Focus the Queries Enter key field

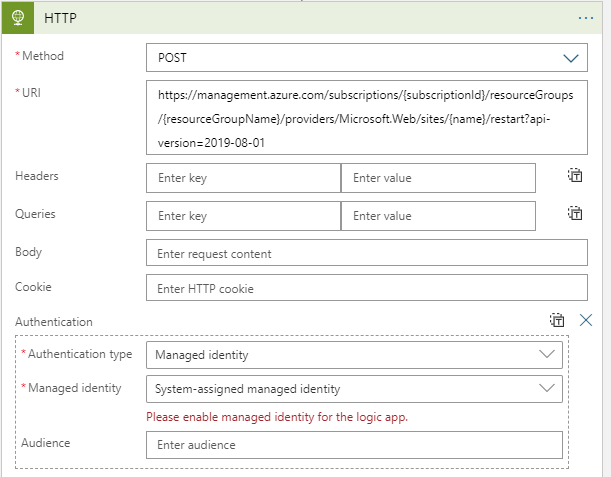tap(244, 216)
